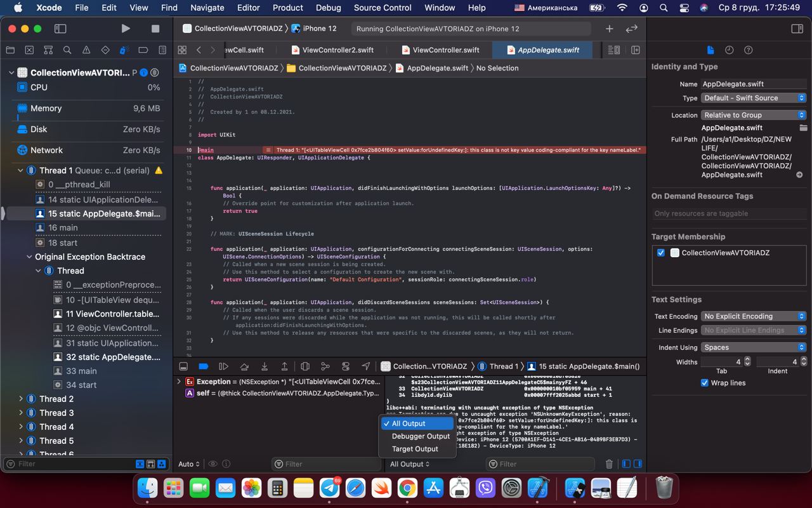Image resolution: width=812 pixels, height=508 pixels.
Task: Click the plus Library button in toolbar
Action: click(x=609, y=29)
